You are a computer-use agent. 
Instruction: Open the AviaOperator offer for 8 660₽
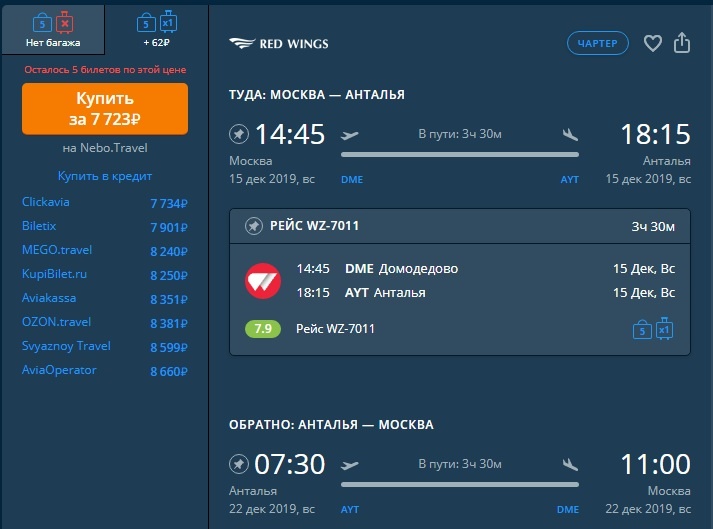[x=105, y=371]
